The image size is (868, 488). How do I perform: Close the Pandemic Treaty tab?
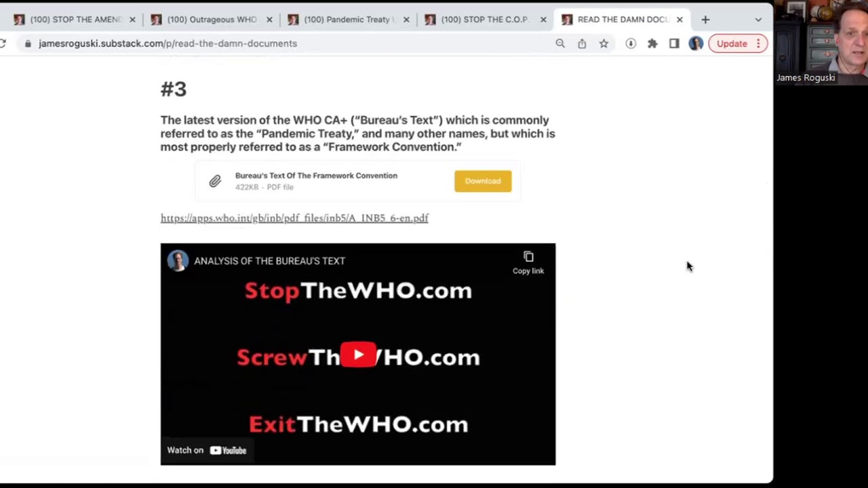click(x=406, y=20)
